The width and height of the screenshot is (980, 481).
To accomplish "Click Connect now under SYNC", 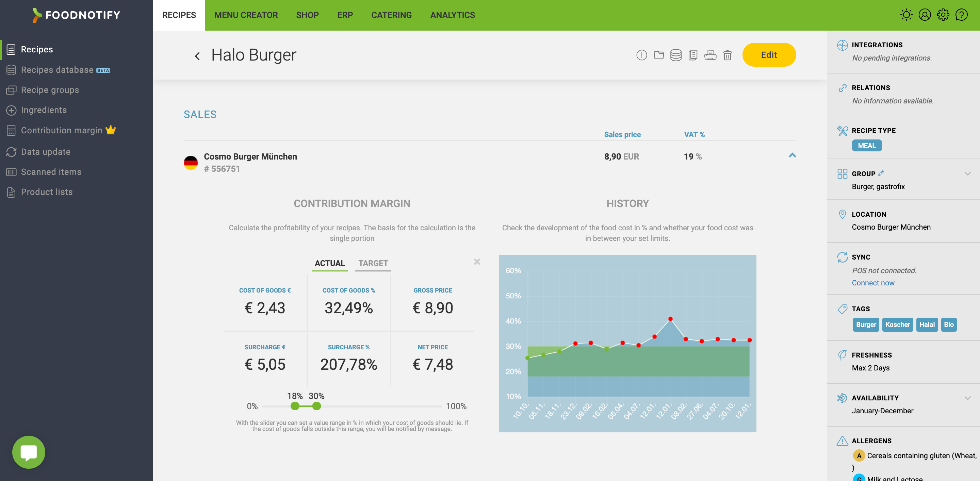I will (873, 283).
